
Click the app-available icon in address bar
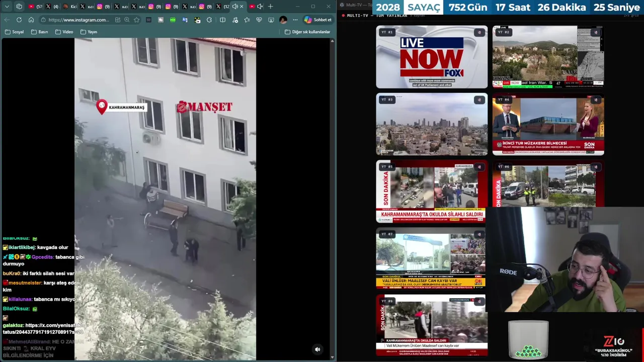(118, 20)
